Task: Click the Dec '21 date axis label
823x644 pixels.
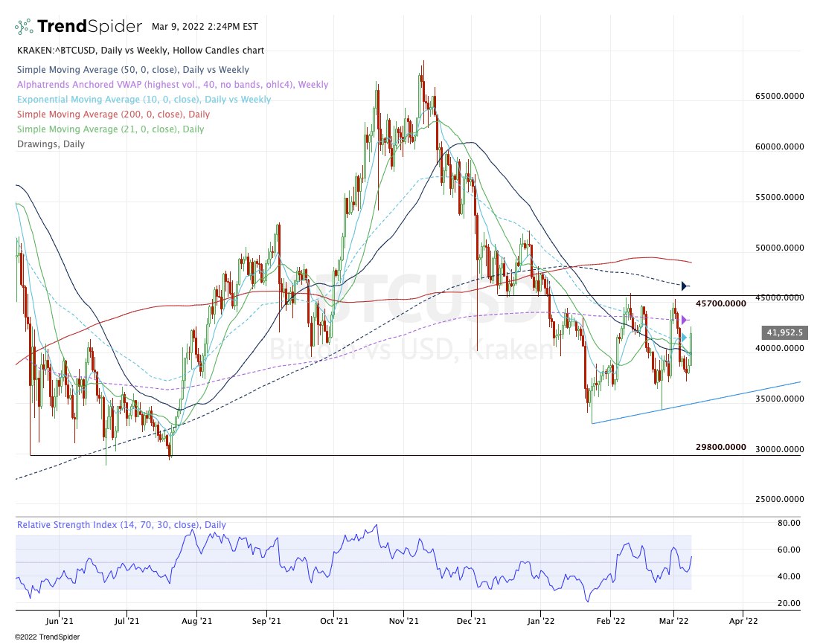Action: 471,622
